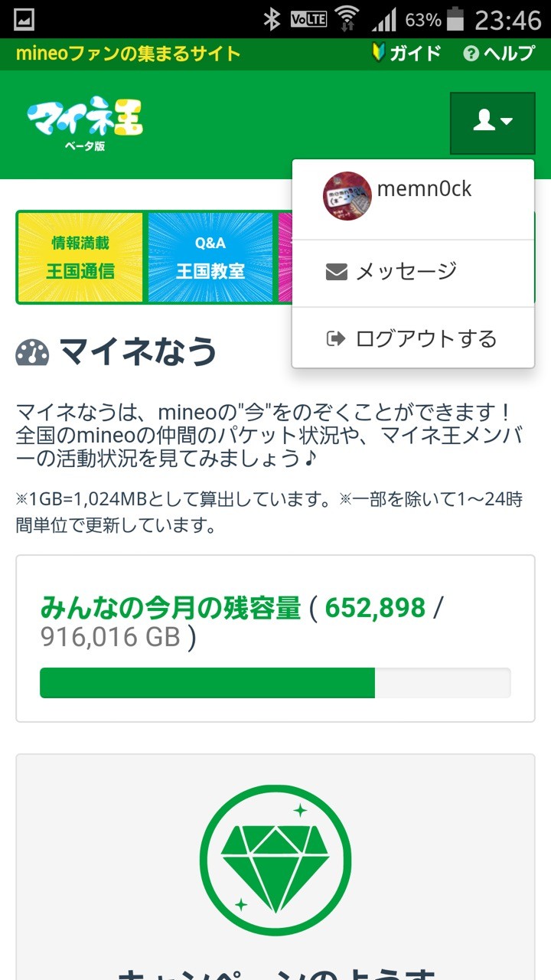Open the ガイド beginner mark icon
551x980 pixels.
pyautogui.click(x=377, y=53)
